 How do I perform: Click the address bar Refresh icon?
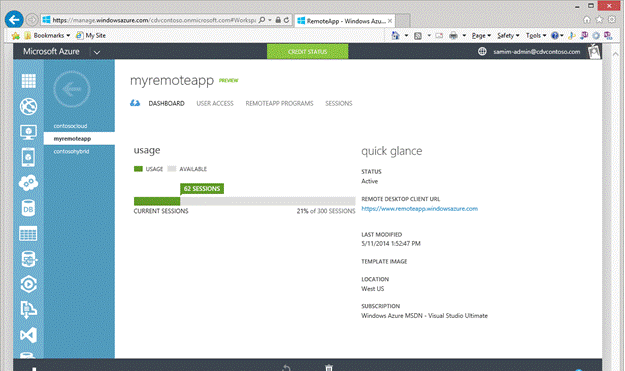pos(287,20)
